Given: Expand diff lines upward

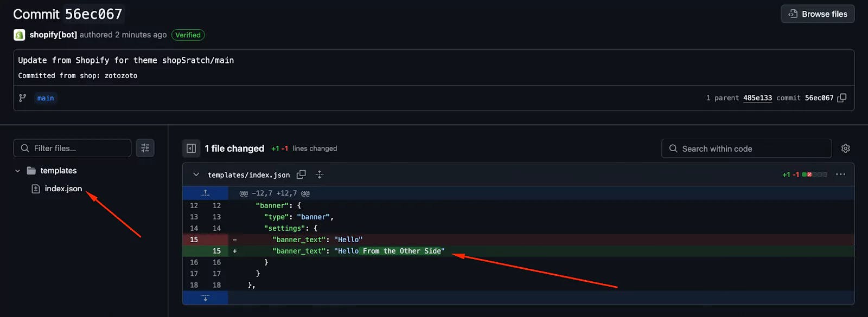Looking at the screenshot, I should tap(205, 193).
